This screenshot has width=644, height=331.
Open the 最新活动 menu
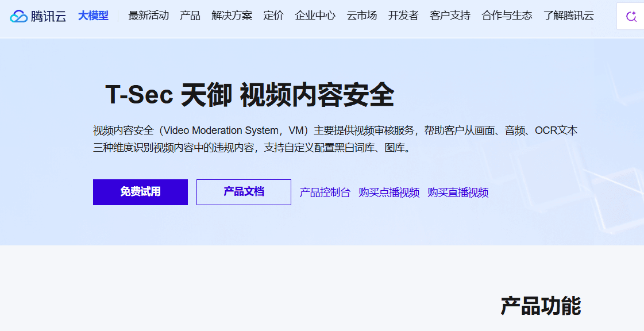click(x=149, y=16)
